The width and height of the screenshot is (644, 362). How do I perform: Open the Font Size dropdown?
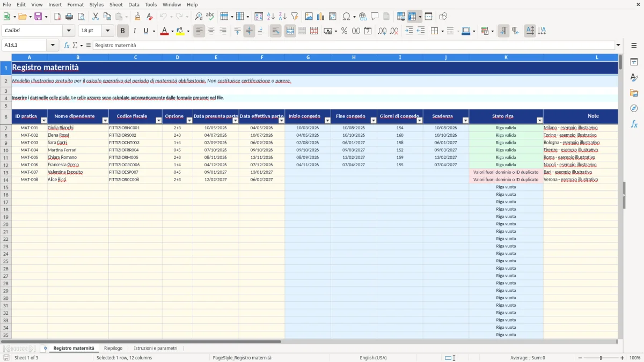(x=107, y=31)
